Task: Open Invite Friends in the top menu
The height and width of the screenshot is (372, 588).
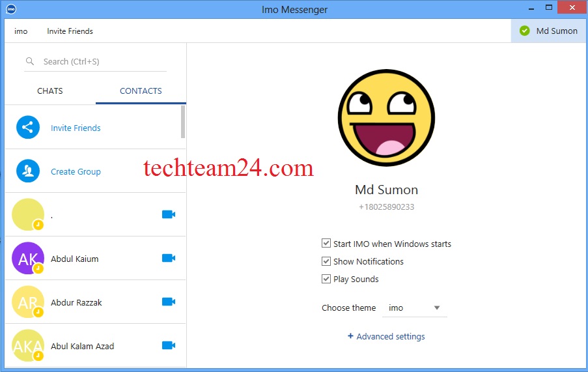Action: (70, 31)
